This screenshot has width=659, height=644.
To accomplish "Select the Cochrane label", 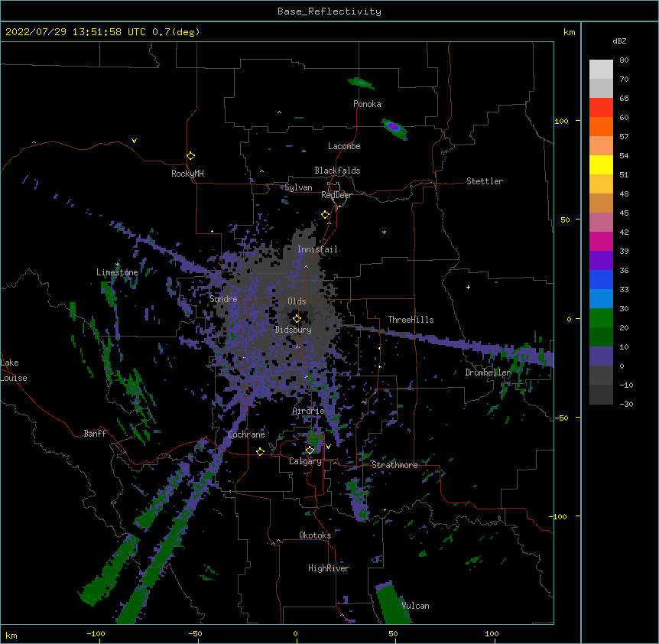I will click(246, 434).
